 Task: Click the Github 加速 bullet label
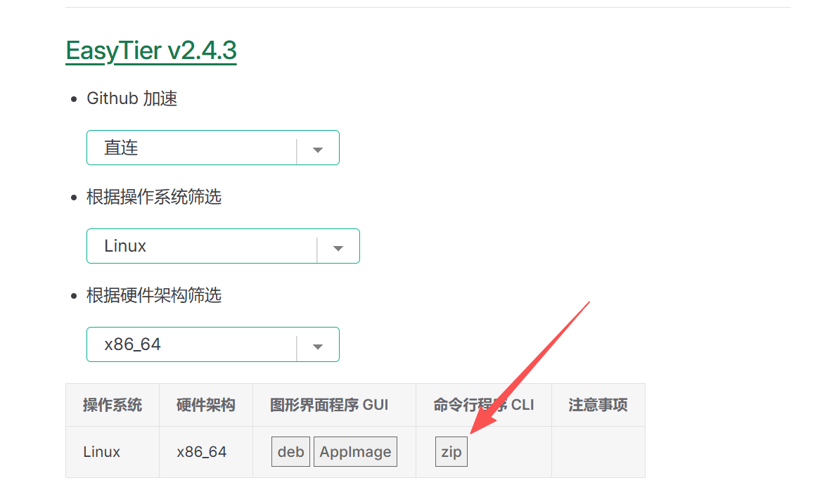click(132, 98)
